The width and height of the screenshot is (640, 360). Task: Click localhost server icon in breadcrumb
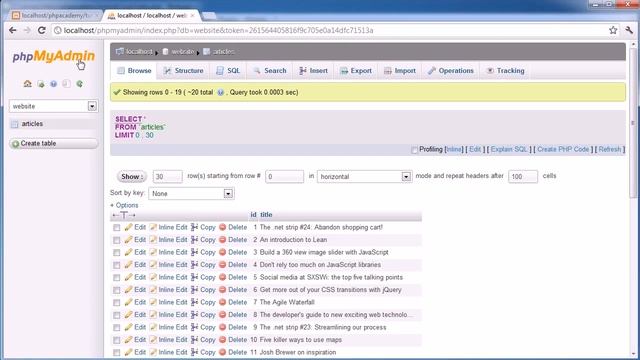(x=120, y=51)
